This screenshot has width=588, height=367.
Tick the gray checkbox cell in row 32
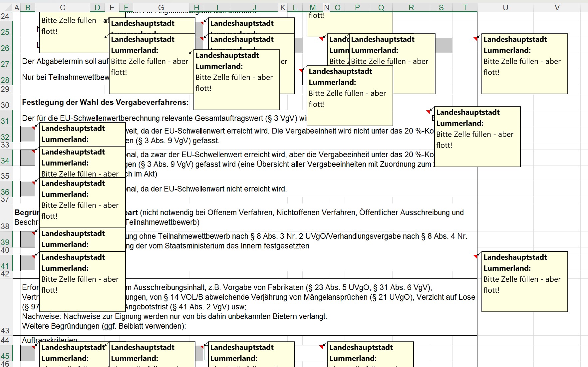27,134
